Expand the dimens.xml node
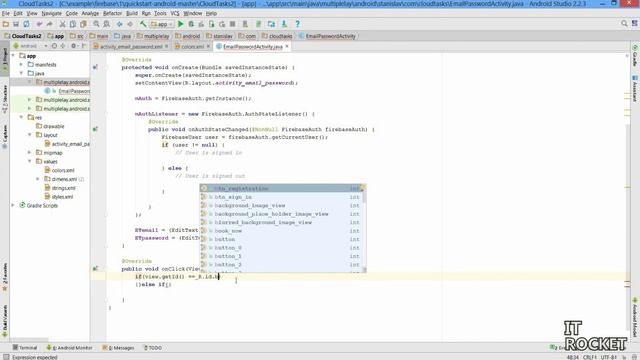Viewport: 640px width, 360px height. point(38,179)
